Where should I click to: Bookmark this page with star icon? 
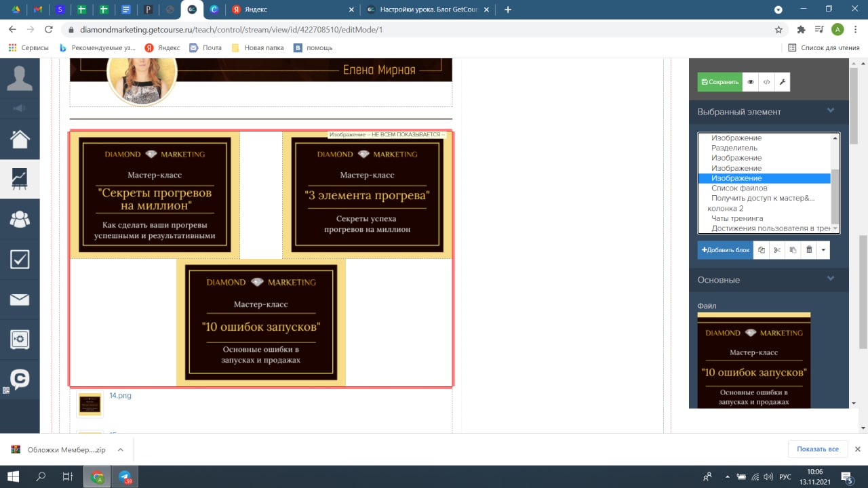coord(778,30)
